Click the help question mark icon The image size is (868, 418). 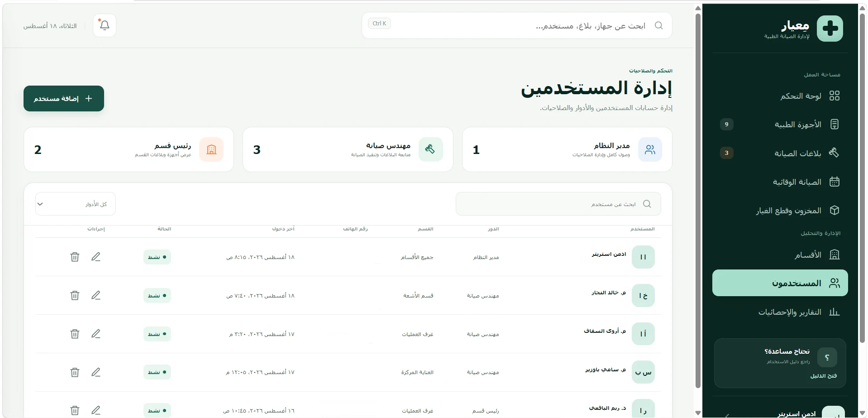tap(827, 358)
